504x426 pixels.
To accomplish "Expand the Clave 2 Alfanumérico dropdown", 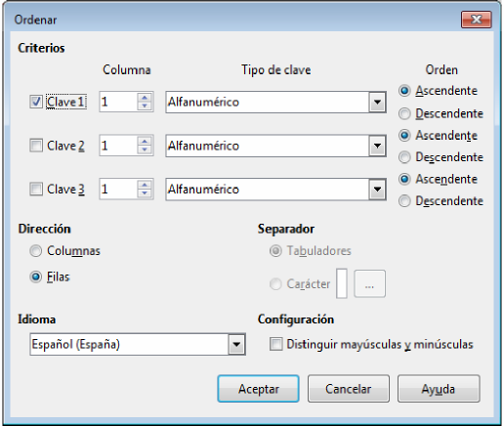I will point(377,146).
